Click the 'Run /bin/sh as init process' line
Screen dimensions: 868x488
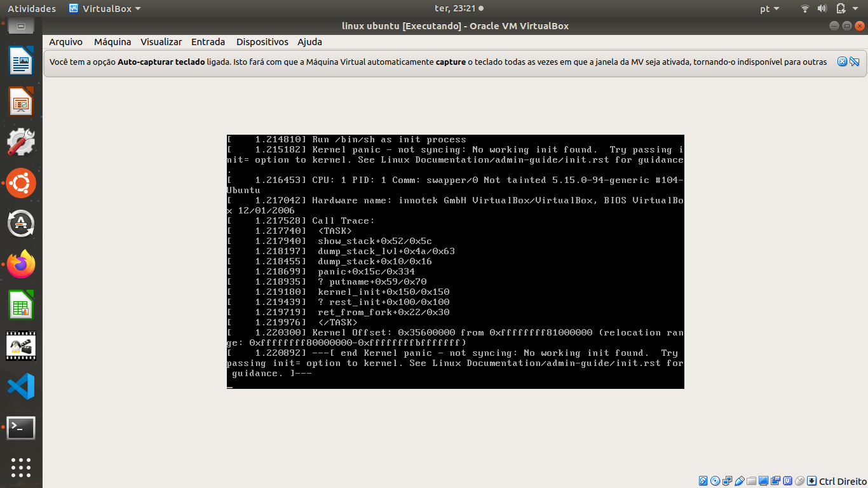[389, 140]
